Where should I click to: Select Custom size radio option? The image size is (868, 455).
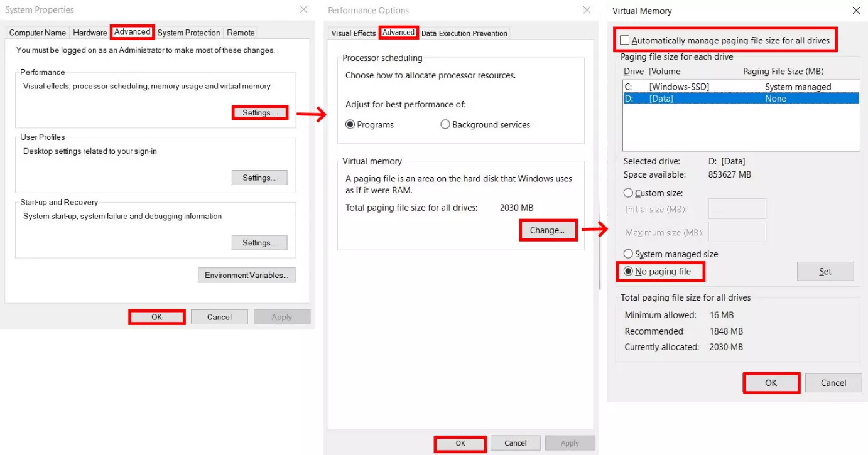click(x=628, y=193)
